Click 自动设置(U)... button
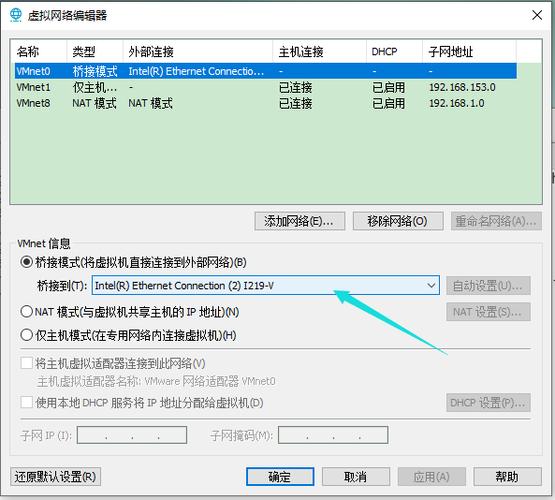The height and width of the screenshot is (500, 555). click(x=488, y=286)
